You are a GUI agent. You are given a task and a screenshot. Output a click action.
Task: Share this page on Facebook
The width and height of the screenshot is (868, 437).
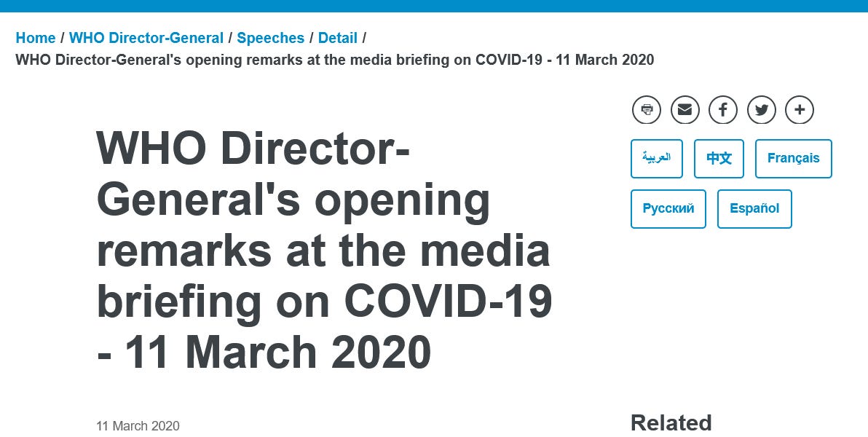[723, 110]
